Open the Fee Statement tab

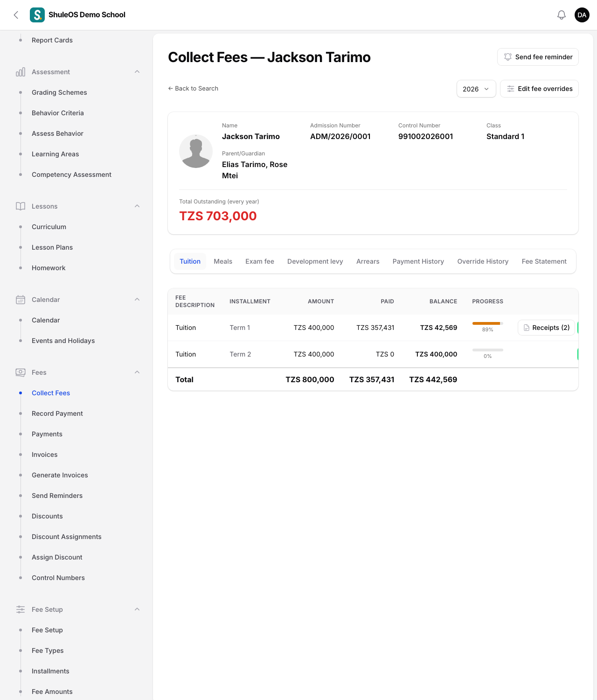[x=544, y=261]
